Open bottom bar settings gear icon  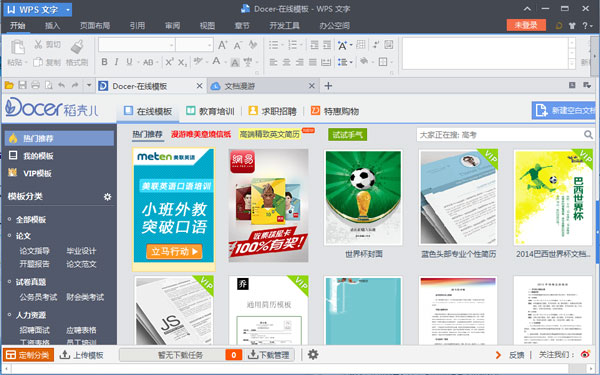[x=313, y=355]
